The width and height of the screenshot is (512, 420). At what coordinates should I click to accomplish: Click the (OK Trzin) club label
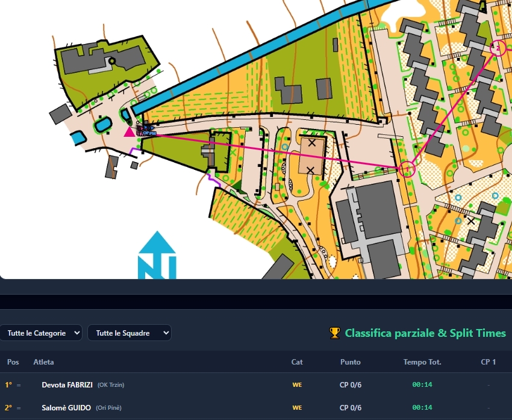111,384
